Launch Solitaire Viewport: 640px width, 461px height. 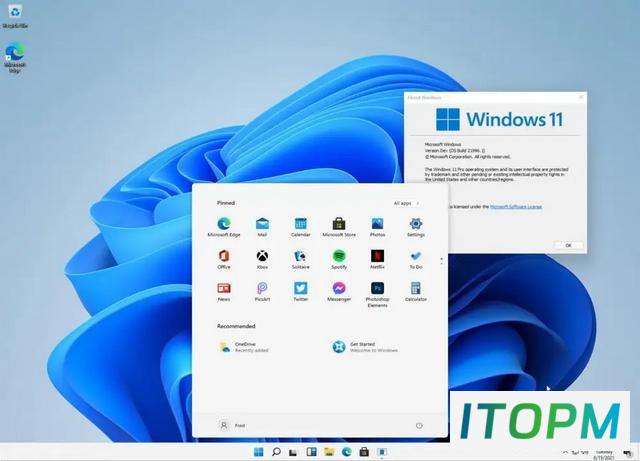pyautogui.click(x=300, y=259)
